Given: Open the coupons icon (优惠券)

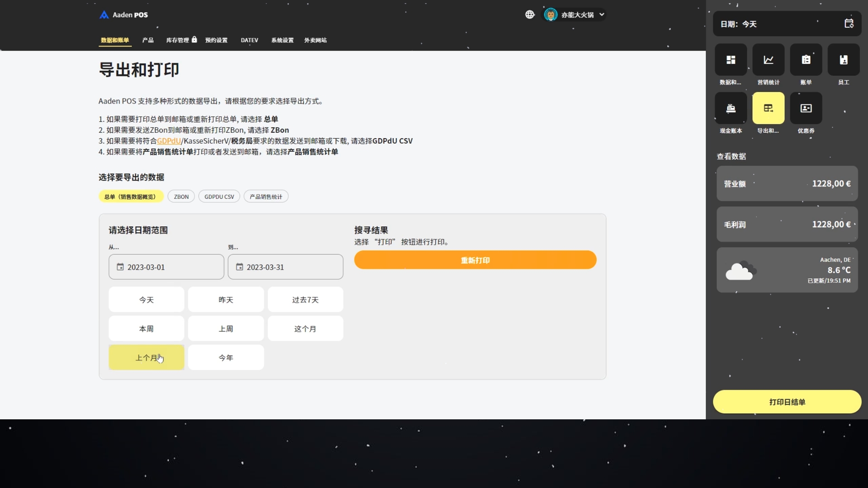Looking at the screenshot, I should pos(806,108).
